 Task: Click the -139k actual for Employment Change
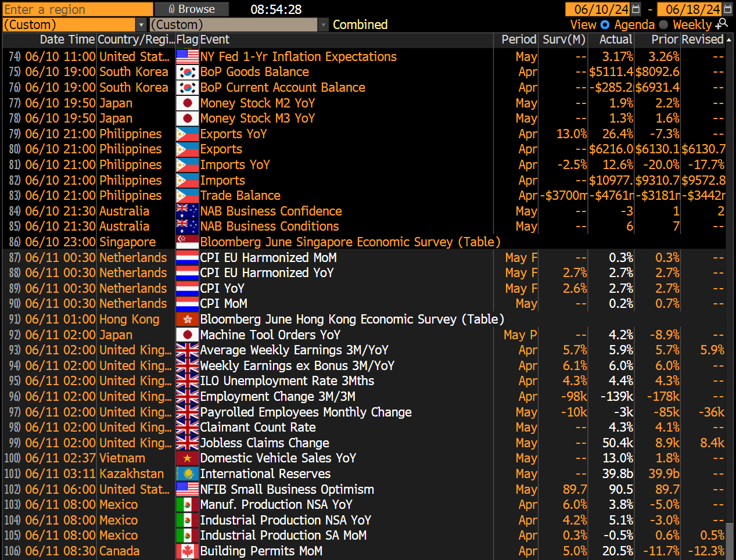(x=617, y=396)
